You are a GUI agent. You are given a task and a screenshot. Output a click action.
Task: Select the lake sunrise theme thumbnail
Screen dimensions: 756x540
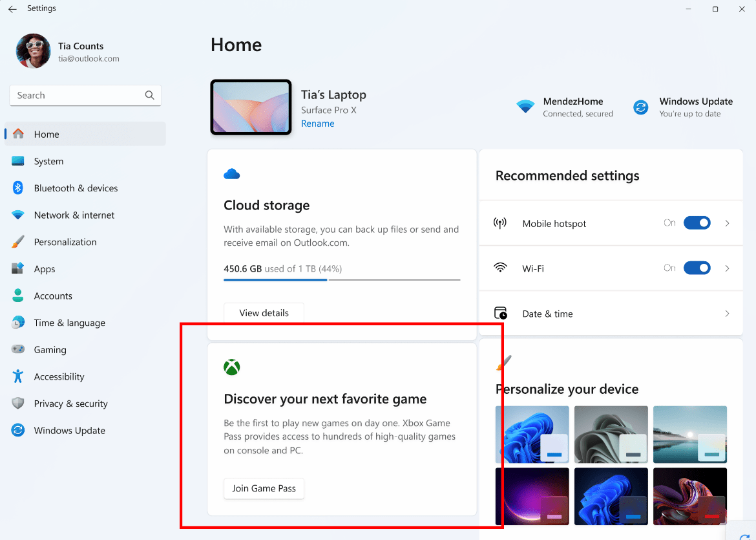(x=690, y=435)
